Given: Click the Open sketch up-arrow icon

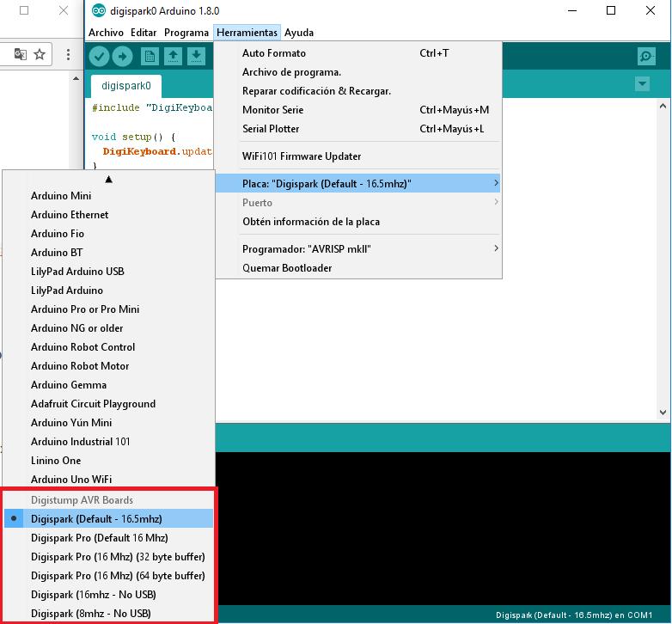Looking at the screenshot, I should coord(173,57).
